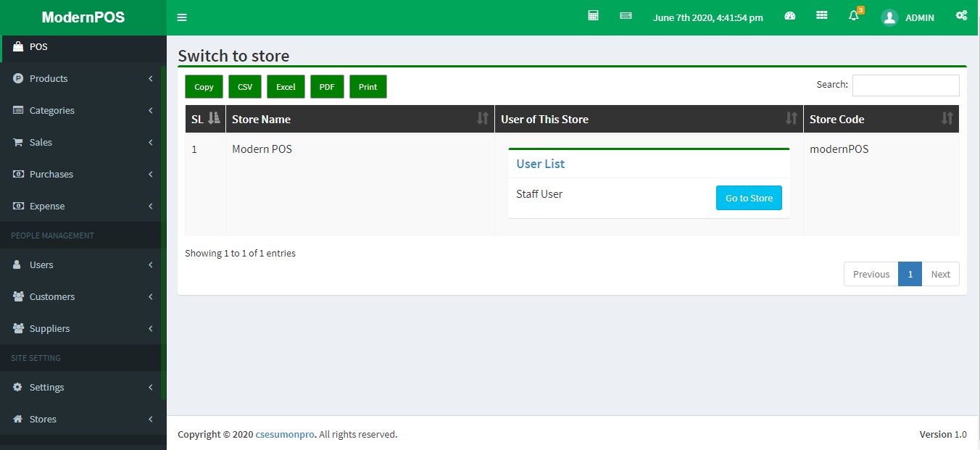Open the calculator icon in header
Viewport: 980px width, 450px height.
click(593, 15)
